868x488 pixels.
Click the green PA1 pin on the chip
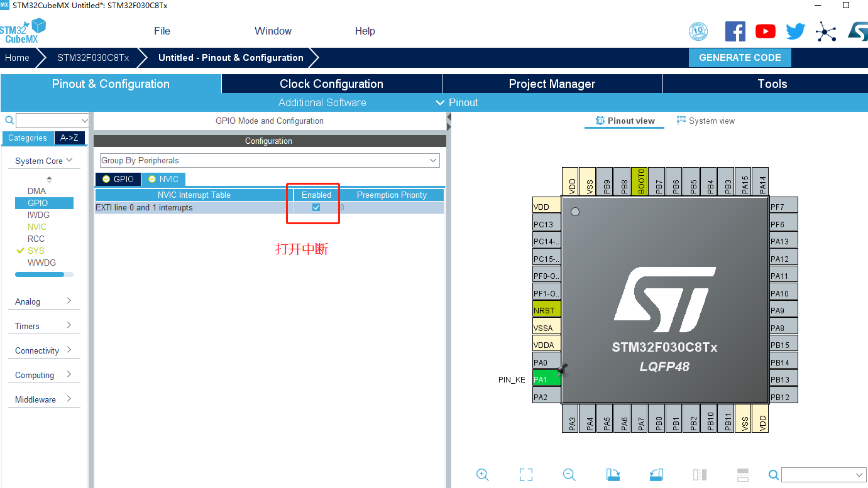click(x=547, y=379)
